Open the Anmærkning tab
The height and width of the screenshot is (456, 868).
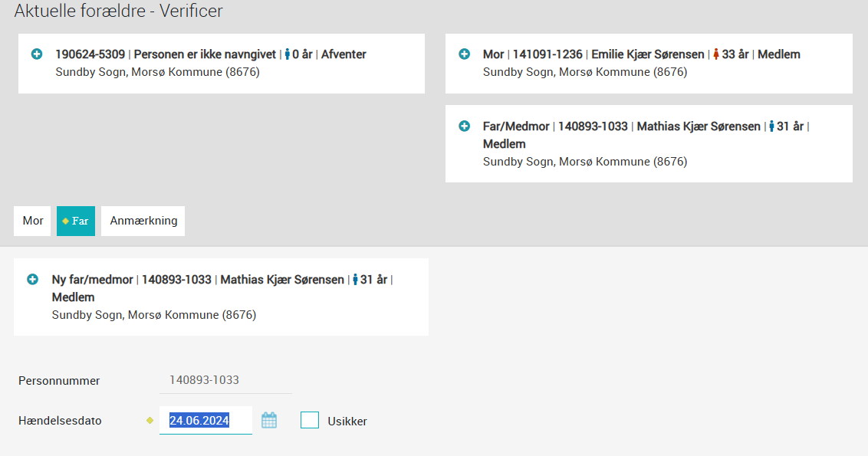click(x=143, y=221)
